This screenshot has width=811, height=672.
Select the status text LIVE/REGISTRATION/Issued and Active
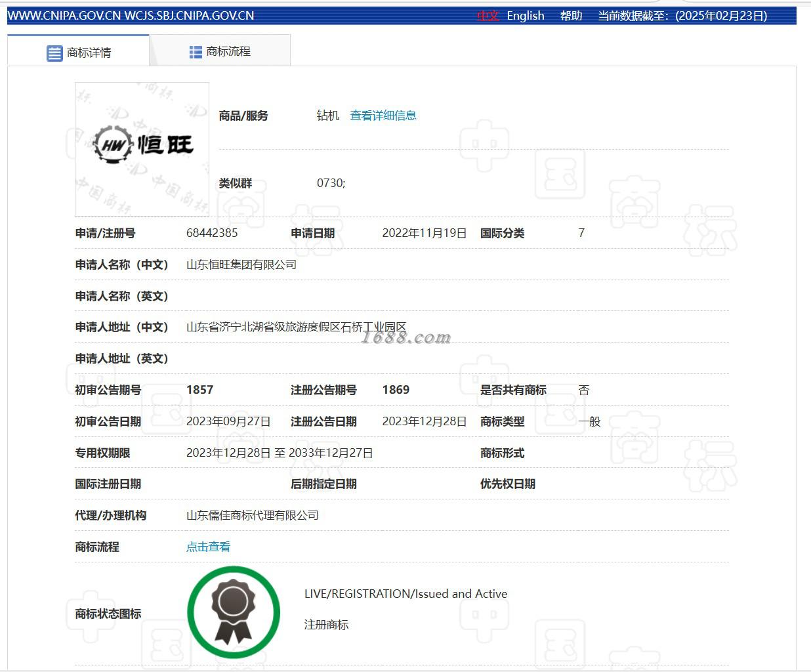[x=405, y=594]
